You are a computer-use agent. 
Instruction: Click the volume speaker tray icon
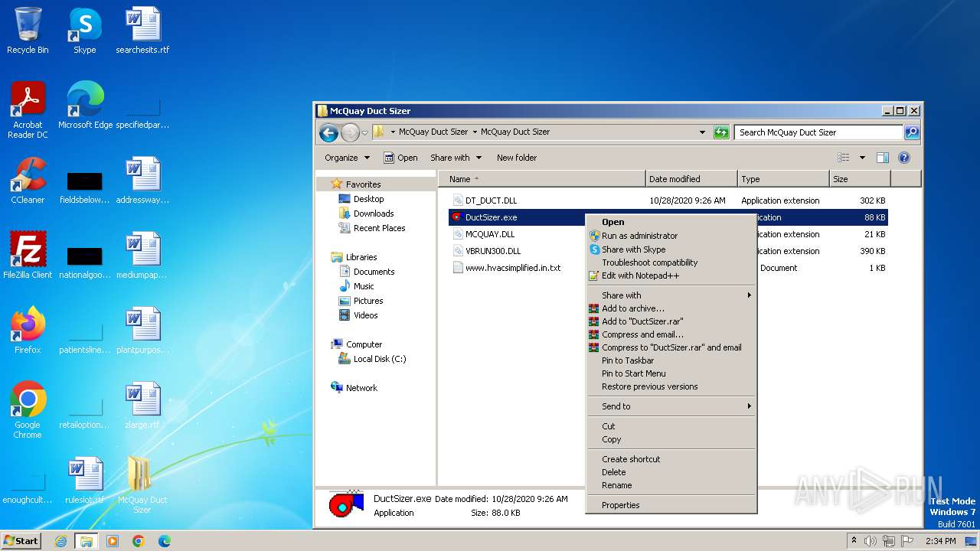pos(871,541)
